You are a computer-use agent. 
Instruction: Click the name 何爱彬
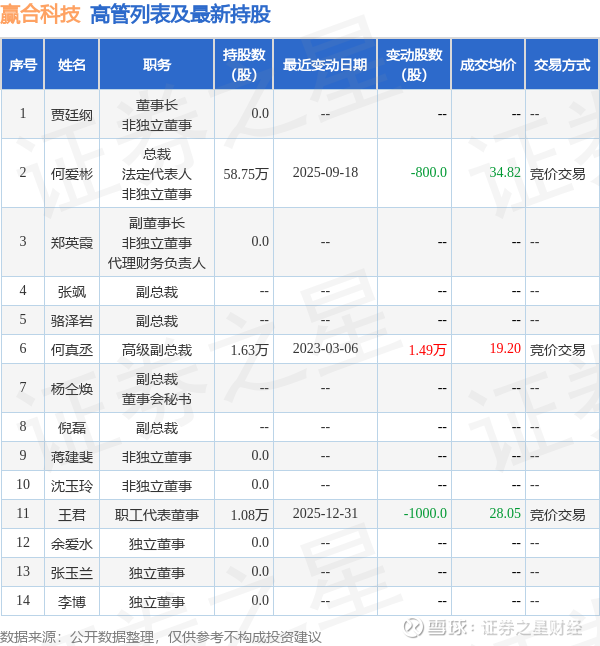(72, 173)
